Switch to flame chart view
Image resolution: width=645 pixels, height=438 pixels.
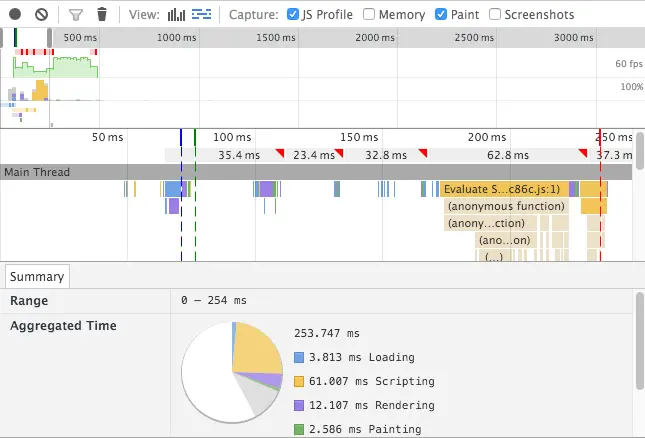click(x=202, y=14)
